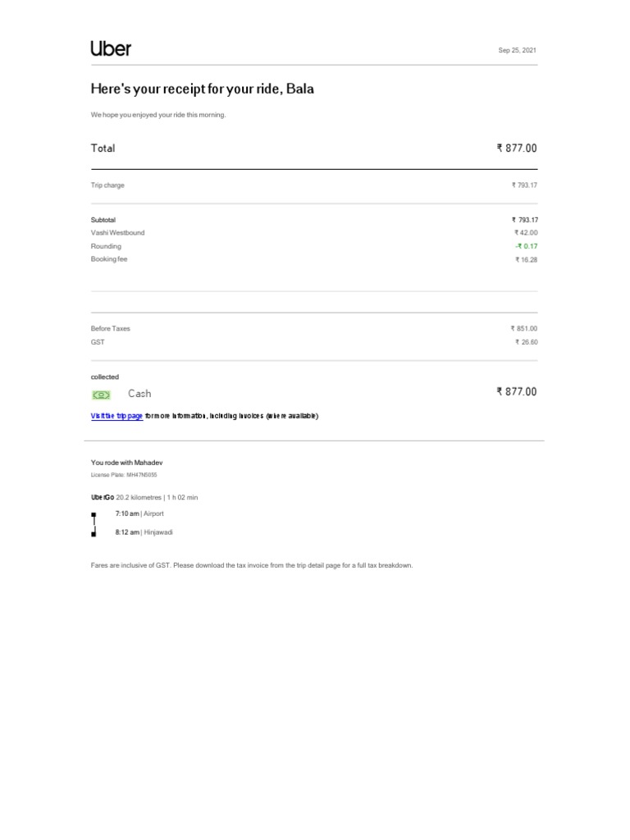Click the Before Taxes amount ₹ 851.00
This screenshot has width=630, height=840.
524,329
